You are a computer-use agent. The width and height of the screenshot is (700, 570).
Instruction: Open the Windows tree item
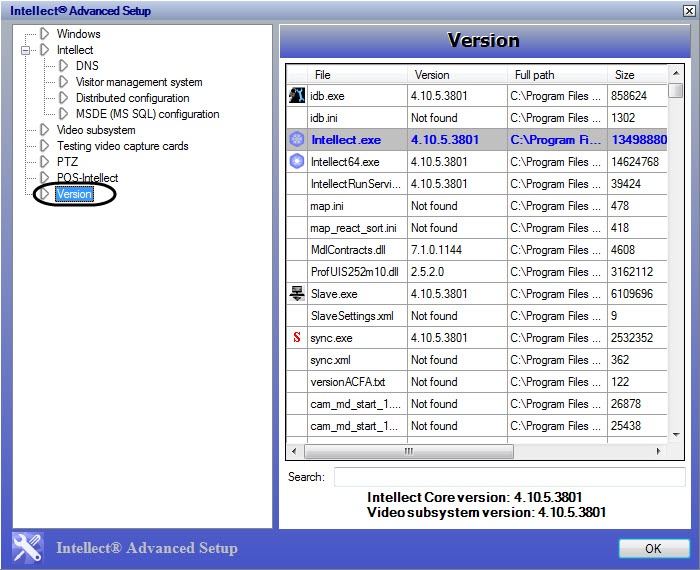[x=79, y=34]
